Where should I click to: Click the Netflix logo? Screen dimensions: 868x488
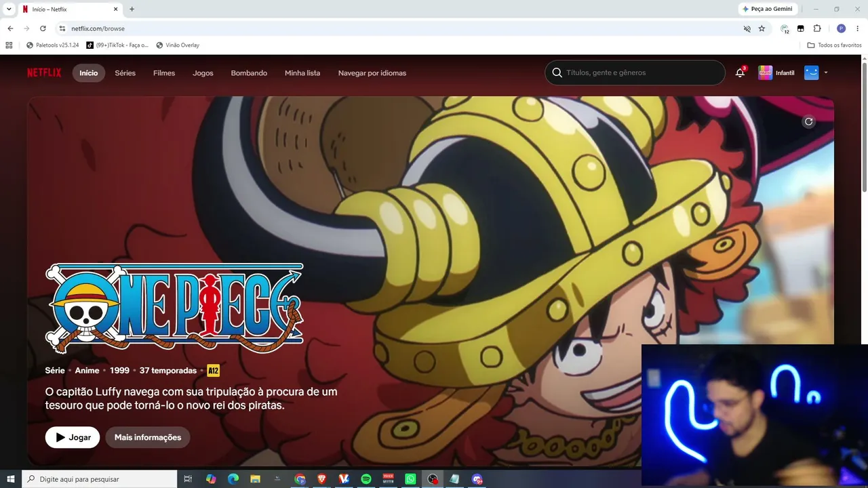pyautogui.click(x=44, y=73)
